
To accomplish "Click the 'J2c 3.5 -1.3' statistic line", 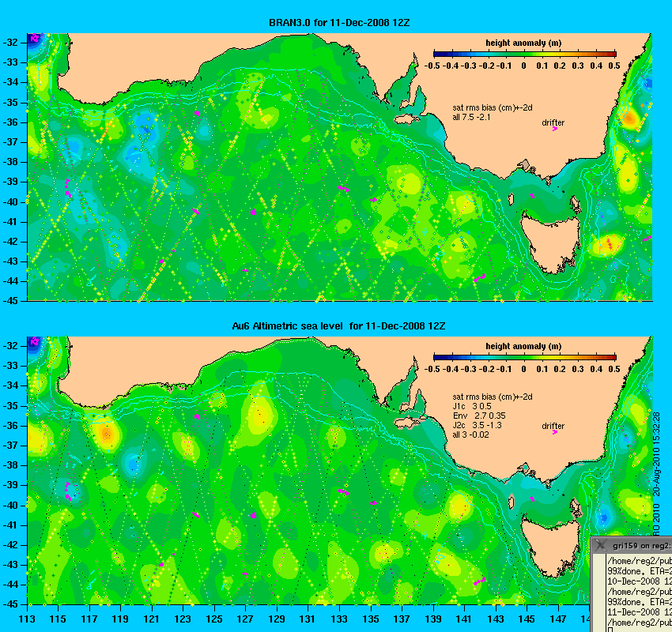I will click(x=477, y=425).
